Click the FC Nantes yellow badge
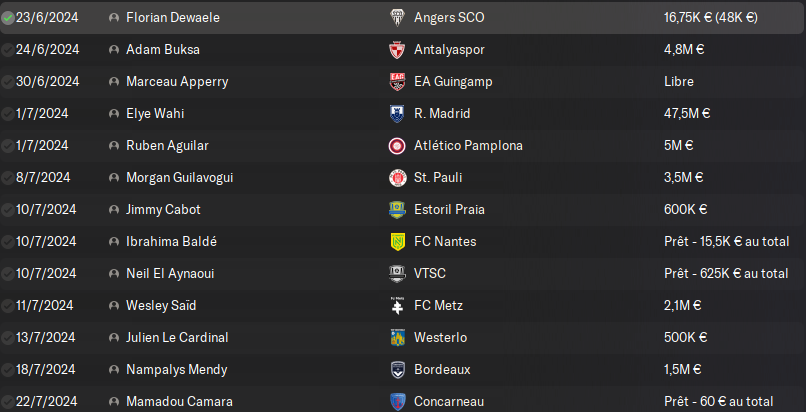 (x=397, y=242)
